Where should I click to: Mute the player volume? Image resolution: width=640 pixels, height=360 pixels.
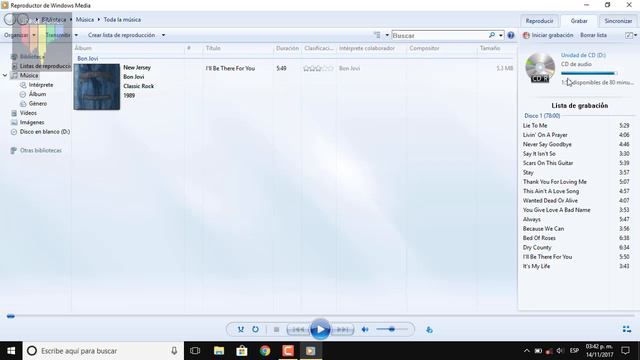(x=365, y=329)
